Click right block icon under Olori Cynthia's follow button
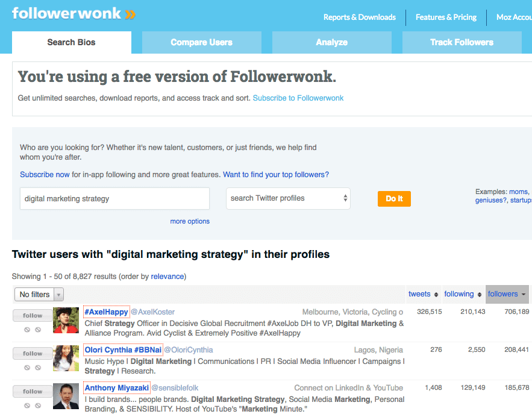Viewport: 532px width, 417px height. 38,368
